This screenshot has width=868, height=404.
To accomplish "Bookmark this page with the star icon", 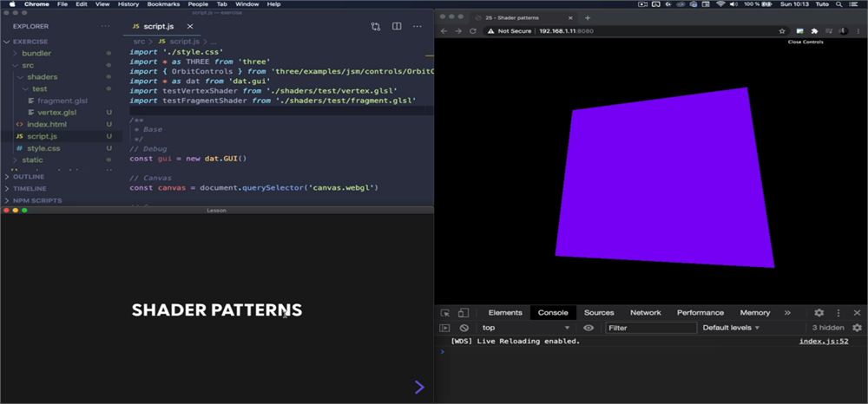I will pos(782,31).
